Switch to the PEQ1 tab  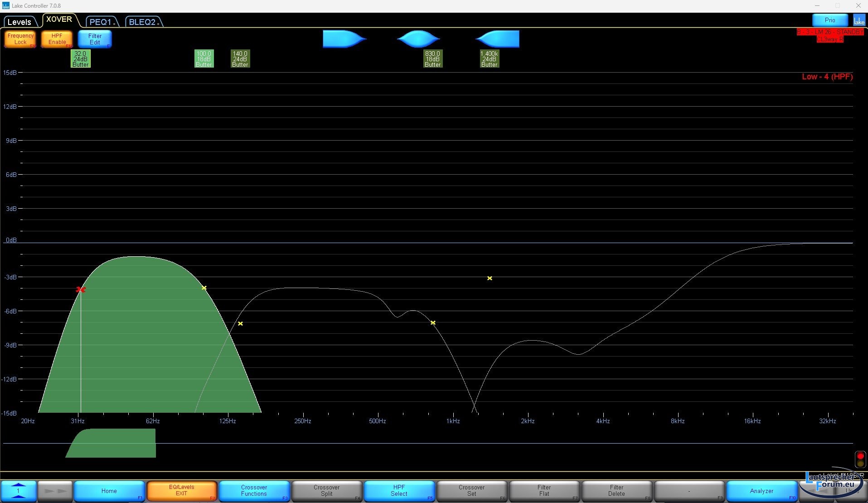101,22
